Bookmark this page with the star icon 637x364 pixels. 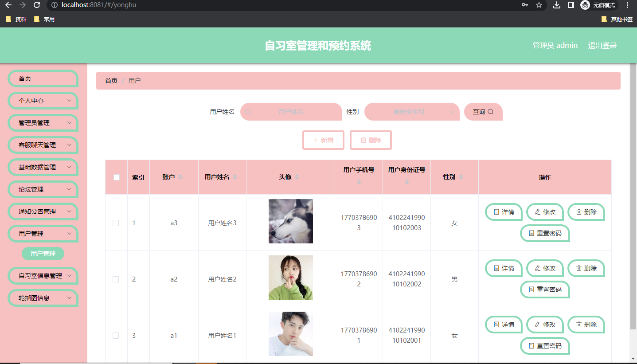[x=539, y=5]
